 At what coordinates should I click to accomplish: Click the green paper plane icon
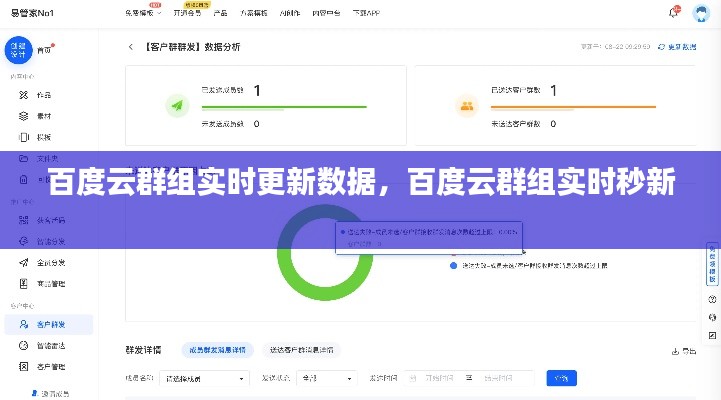177,105
